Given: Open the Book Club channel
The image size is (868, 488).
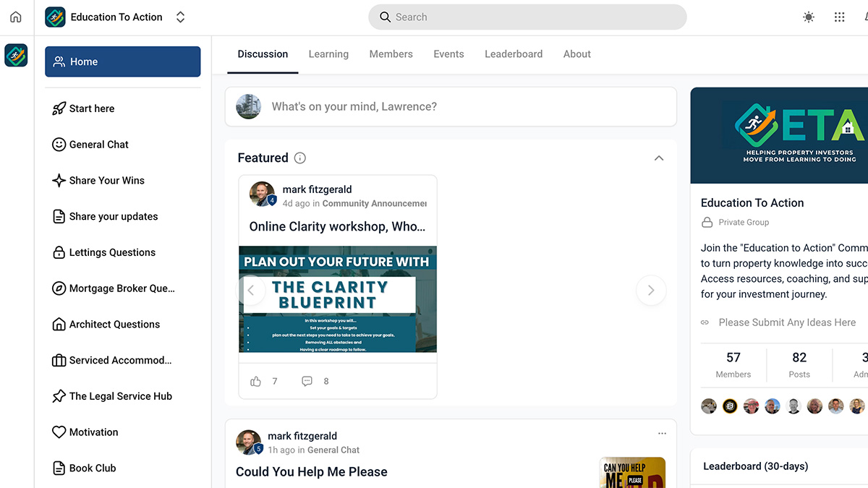Looking at the screenshot, I should 92,468.
